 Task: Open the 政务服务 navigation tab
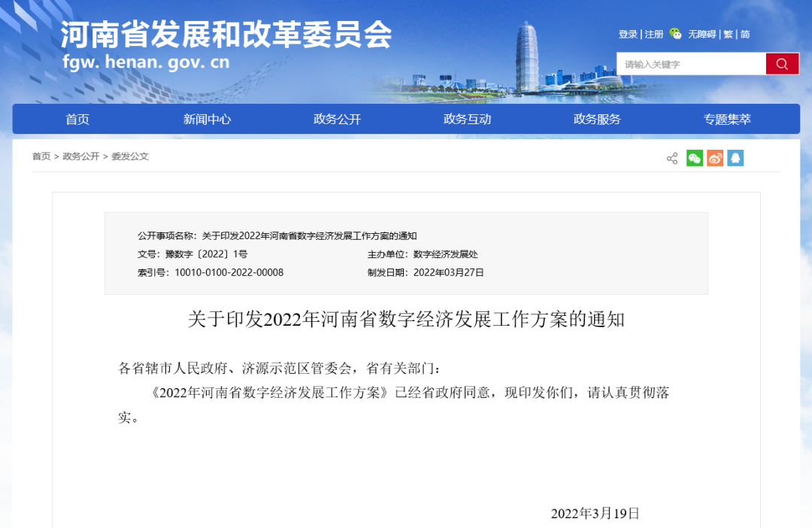[597, 119]
